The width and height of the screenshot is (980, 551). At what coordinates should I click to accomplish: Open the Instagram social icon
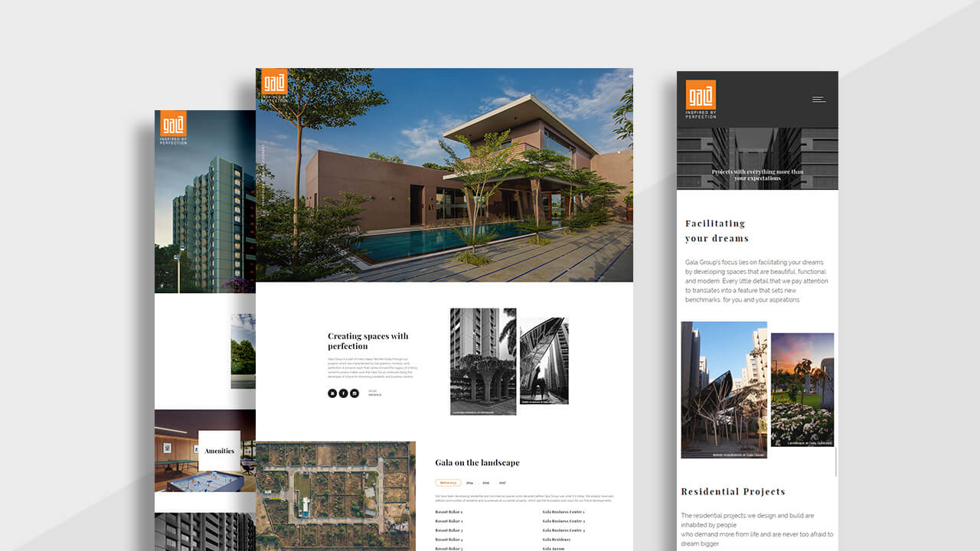(354, 393)
